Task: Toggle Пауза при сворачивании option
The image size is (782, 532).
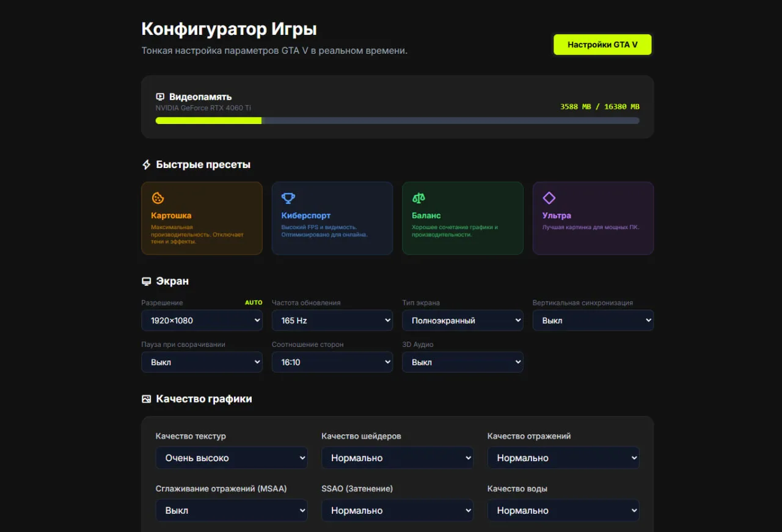Action: click(x=202, y=362)
